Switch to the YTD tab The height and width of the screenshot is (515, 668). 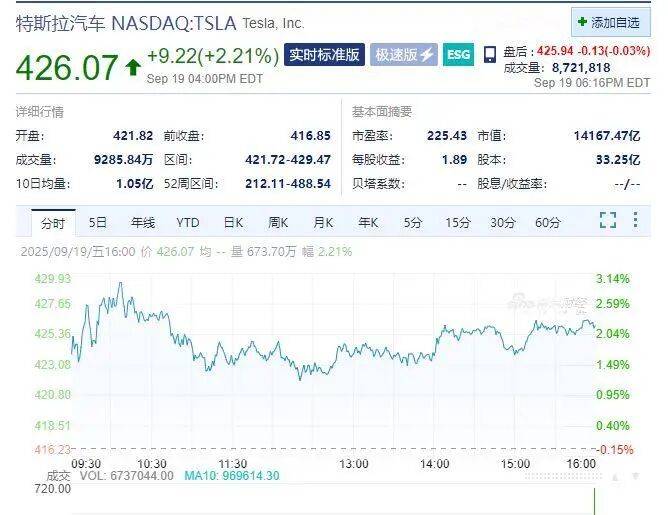(188, 222)
